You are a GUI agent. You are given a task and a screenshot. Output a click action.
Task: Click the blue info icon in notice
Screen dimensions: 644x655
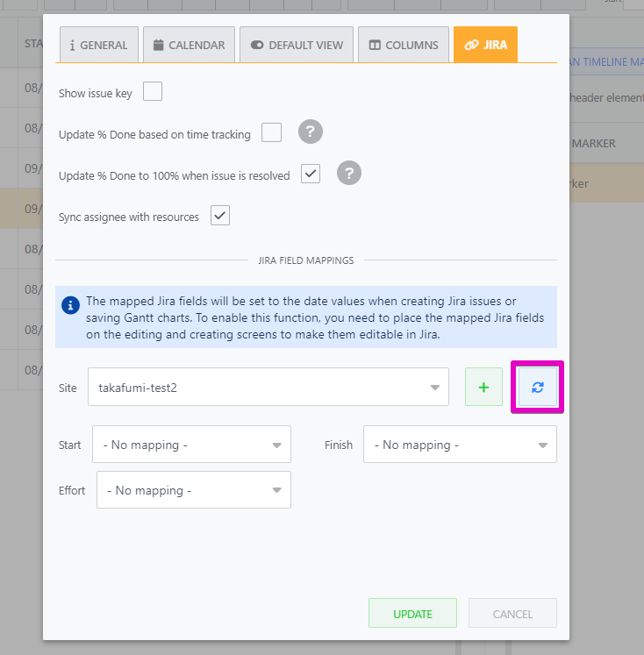pos(71,305)
